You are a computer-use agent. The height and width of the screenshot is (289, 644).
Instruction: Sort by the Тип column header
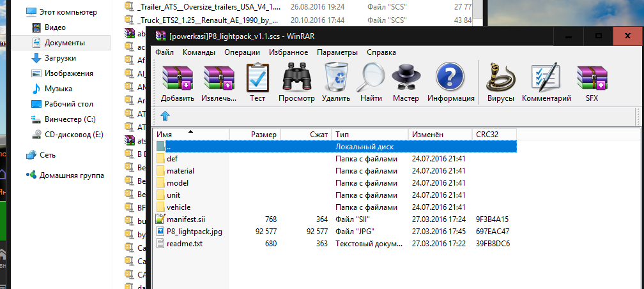370,135
